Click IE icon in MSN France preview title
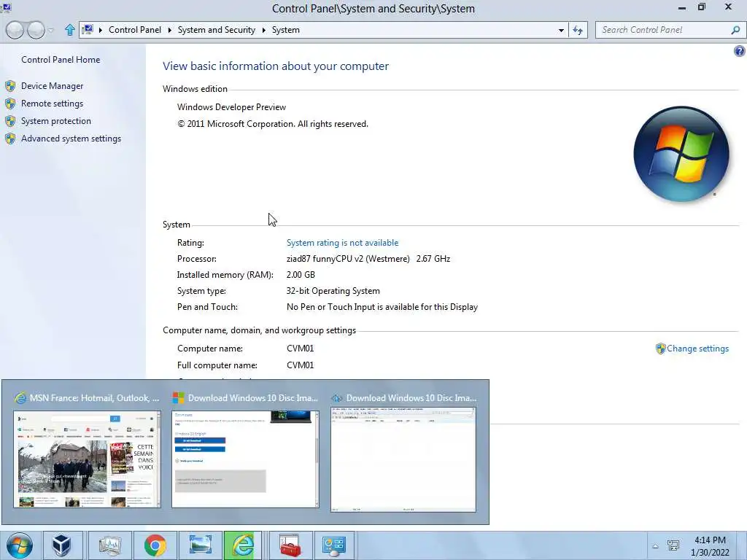This screenshot has height=560, width=747. pyautogui.click(x=20, y=397)
